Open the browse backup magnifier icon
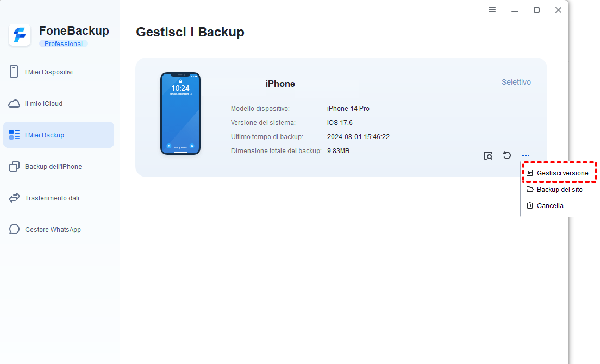Screen dimensions: 600x364 coord(488,155)
